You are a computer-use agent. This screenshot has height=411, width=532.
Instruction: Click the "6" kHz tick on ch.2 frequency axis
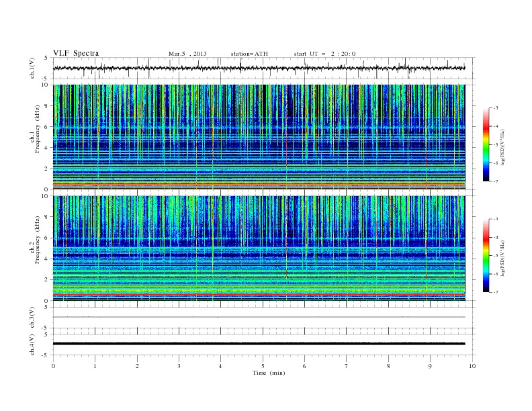click(47, 238)
